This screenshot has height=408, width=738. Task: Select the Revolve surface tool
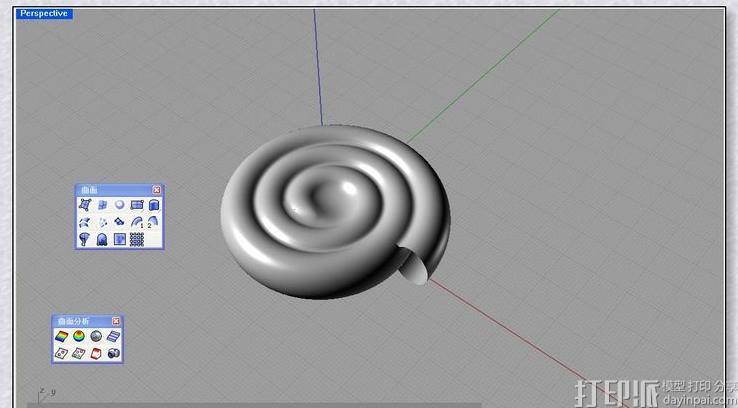click(85, 239)
